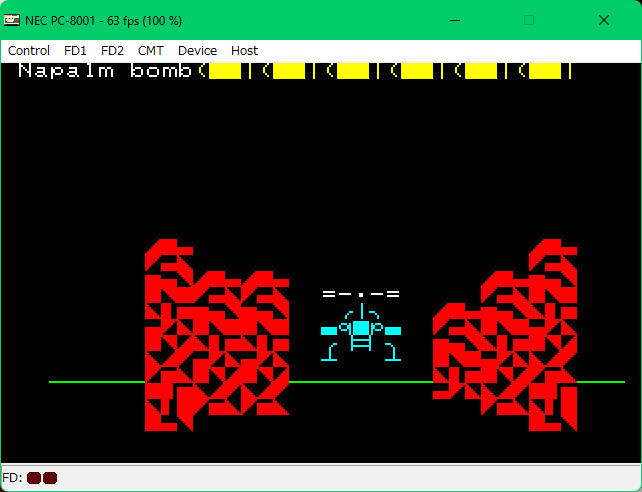Open the Control menu
642x492 pixels.
click(x=29, y=50)
